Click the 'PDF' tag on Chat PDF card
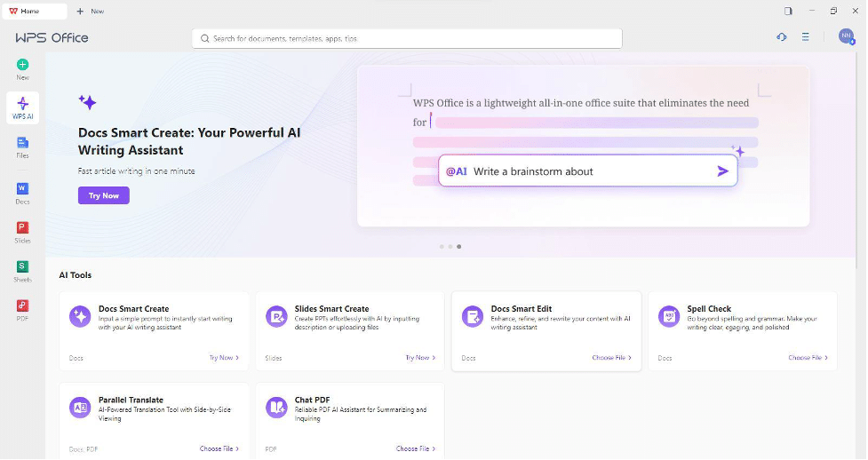Screen dimensions: 868x460 click(x=271, y=449)
